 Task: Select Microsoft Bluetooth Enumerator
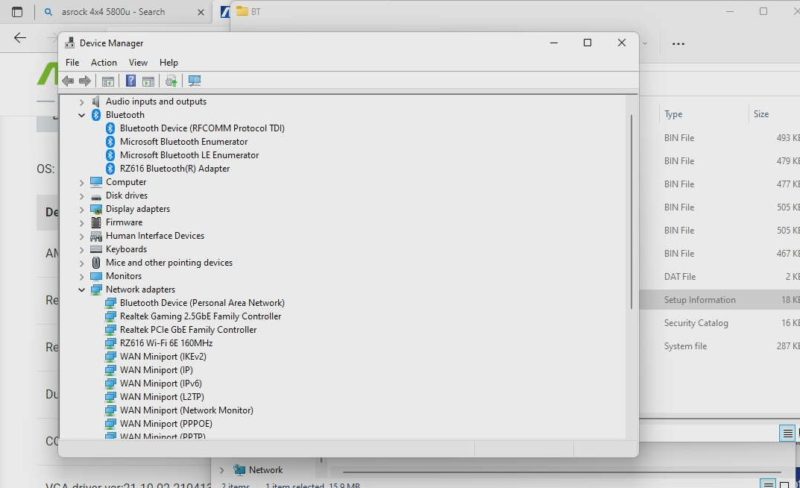(x=184, y=141)
